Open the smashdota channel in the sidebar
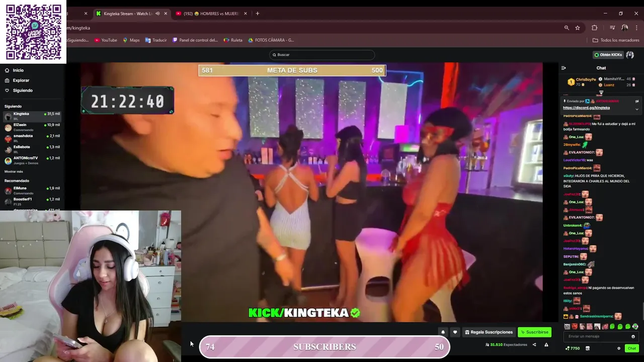Viewport: 644px width, 362px height. point(32,138)
